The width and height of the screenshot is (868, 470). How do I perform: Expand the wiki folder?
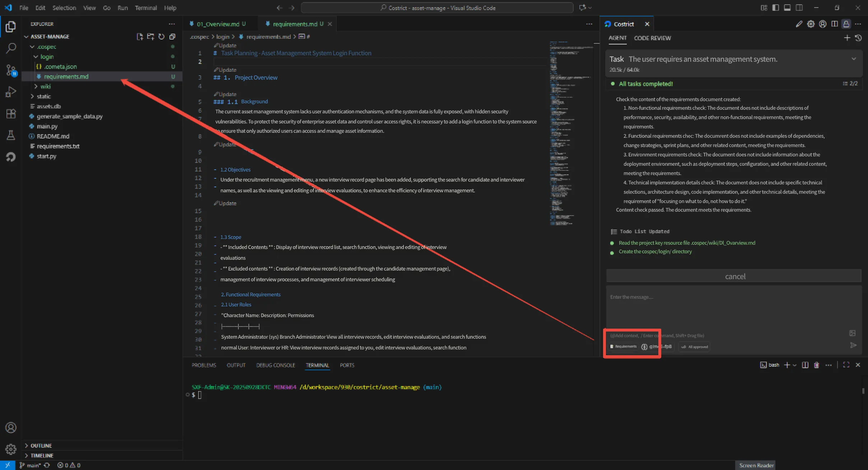[36, 86]
